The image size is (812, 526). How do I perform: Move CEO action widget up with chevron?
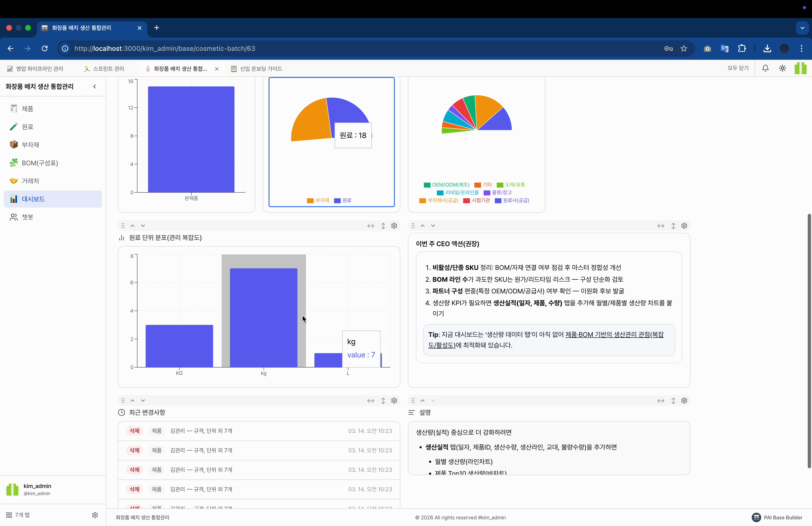pyautogui.click(x=422, y=226)
